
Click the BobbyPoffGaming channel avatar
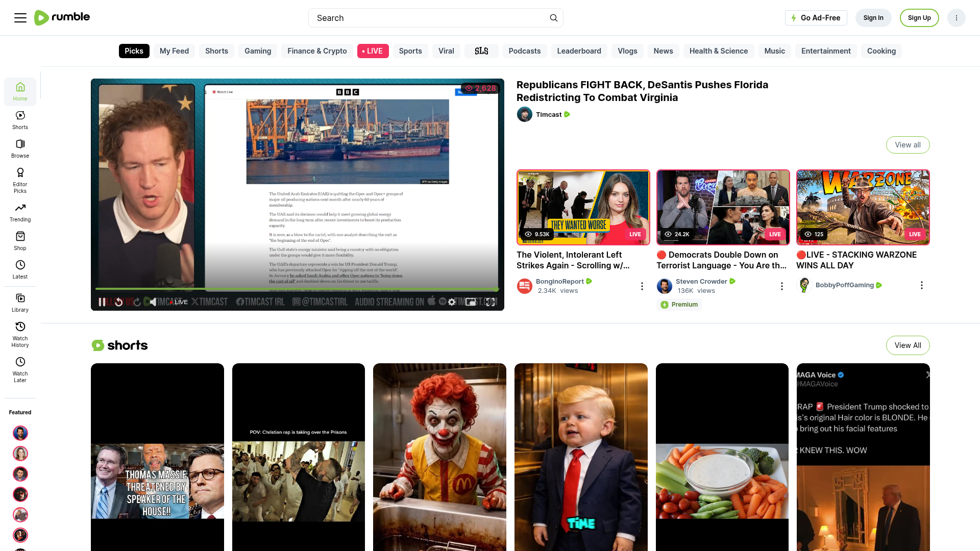pyautogui.click(x=804, y=285)
